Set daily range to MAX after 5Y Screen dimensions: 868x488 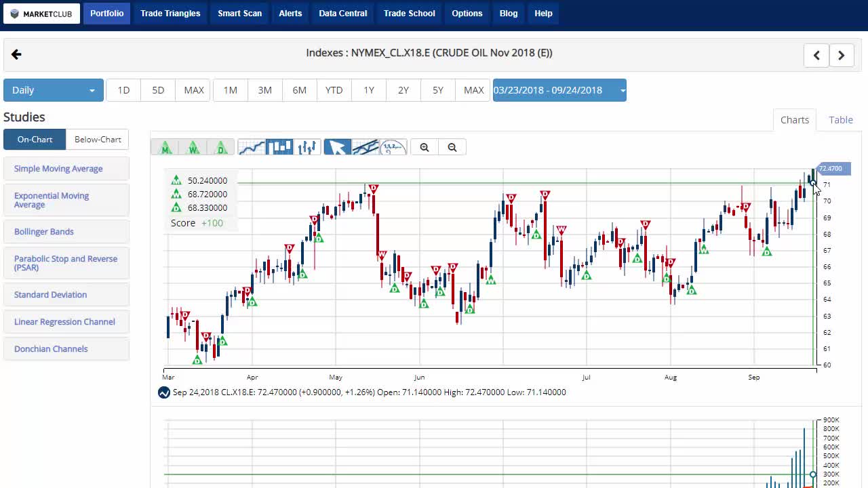[x=473, y=90]
